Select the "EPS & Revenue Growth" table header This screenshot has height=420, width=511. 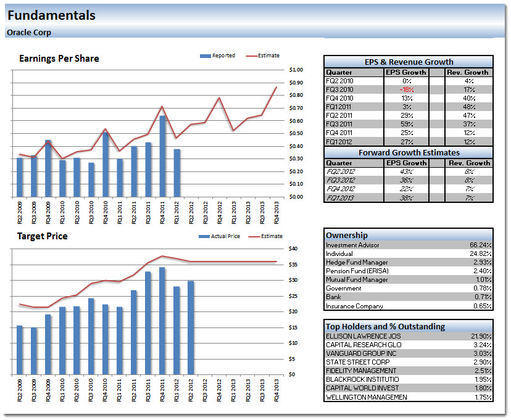[409, 62]
